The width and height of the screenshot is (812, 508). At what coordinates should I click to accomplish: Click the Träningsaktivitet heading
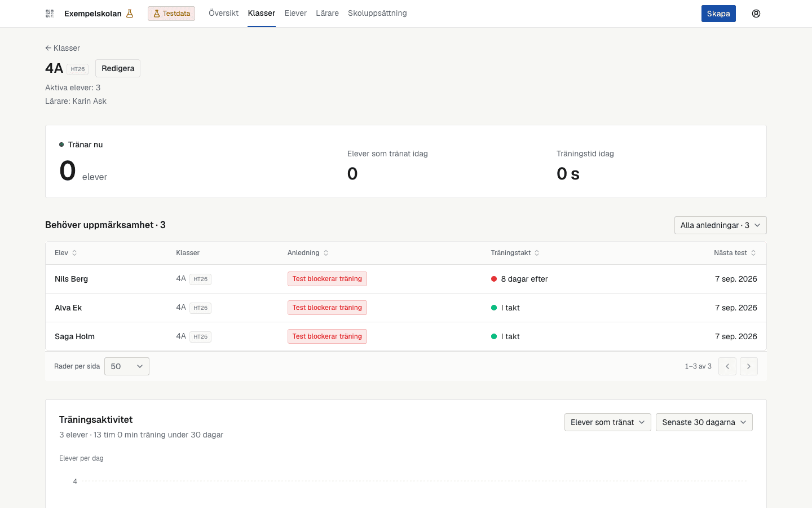pos(96,419)
